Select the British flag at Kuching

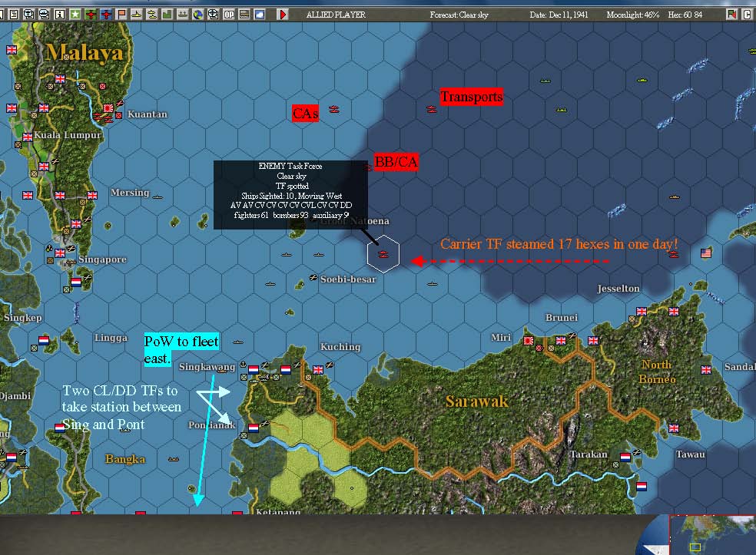click(x=318, y=369)
